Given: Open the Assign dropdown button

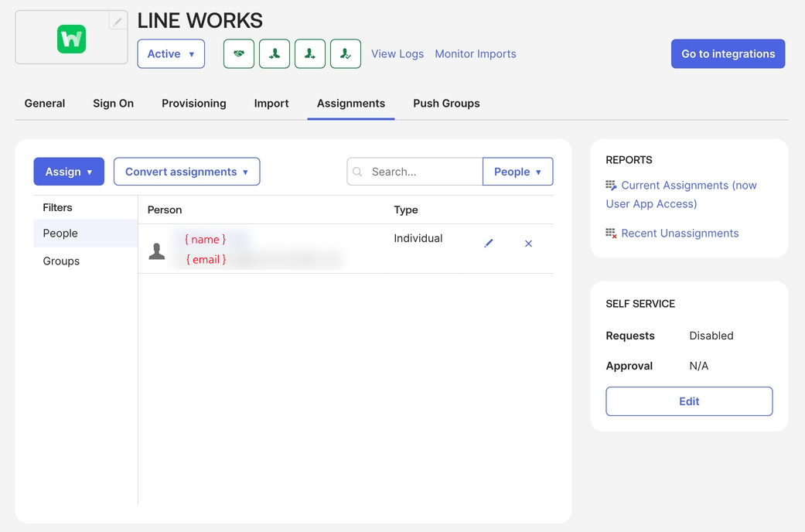Looking at the screenshot, I should 69,172.
